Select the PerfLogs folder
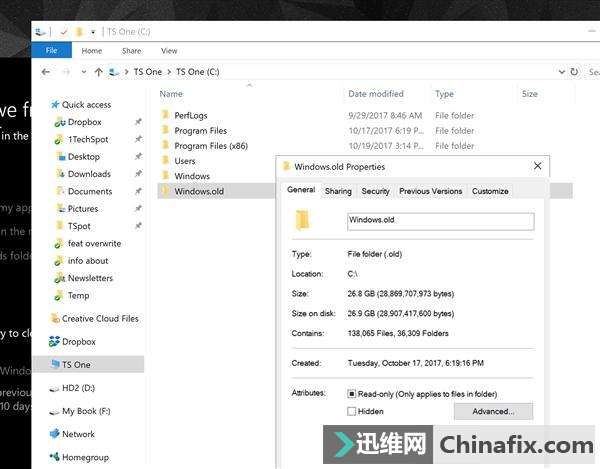600x469 pixels. 191,116
